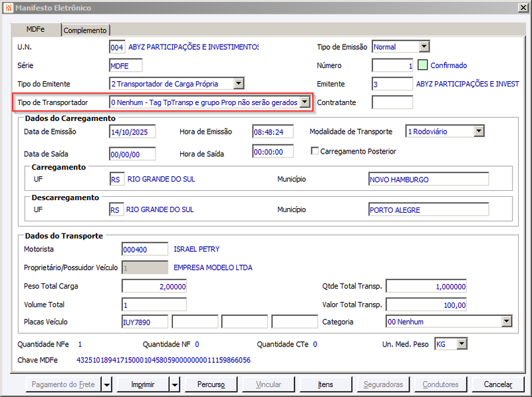This screenshot has width=532, height=397.
Task: Expand the Categoria dropdown
Action: pos(507,321)
